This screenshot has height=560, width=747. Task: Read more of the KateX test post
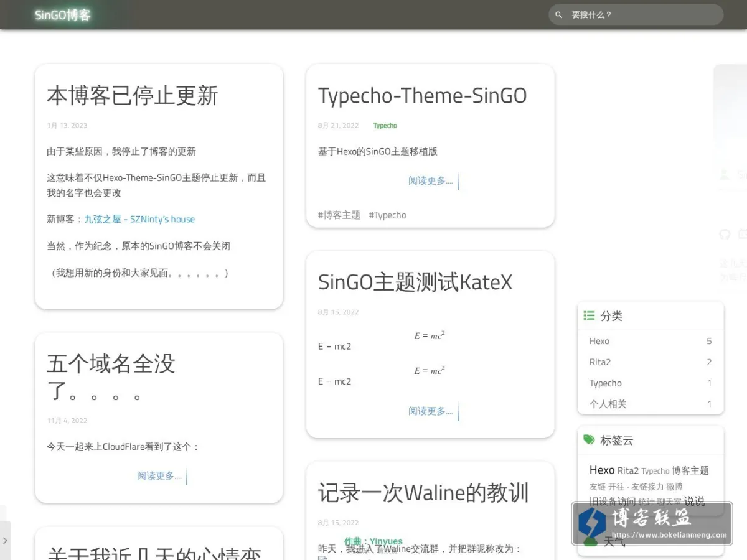click(x=431, y=411)
